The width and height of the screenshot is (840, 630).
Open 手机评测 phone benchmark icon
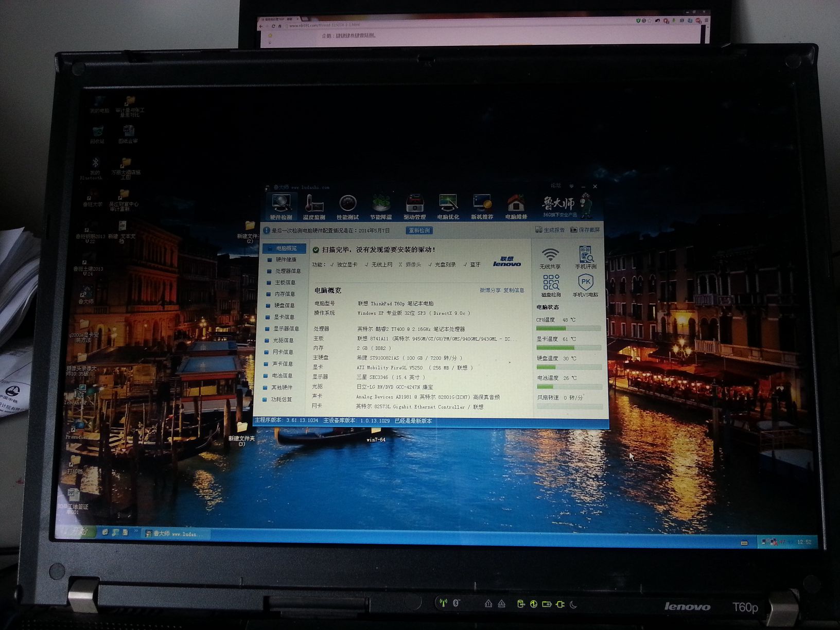click(x=586, y=257)
